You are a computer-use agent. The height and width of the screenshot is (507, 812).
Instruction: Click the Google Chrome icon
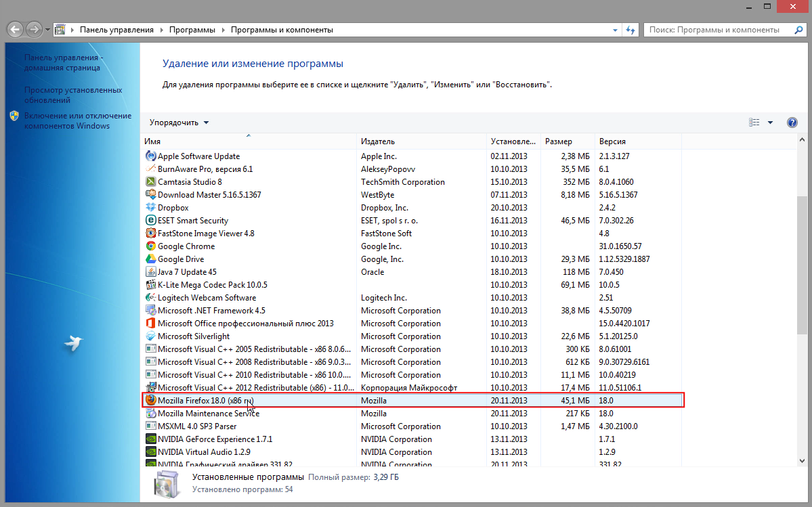click(151, 246)
